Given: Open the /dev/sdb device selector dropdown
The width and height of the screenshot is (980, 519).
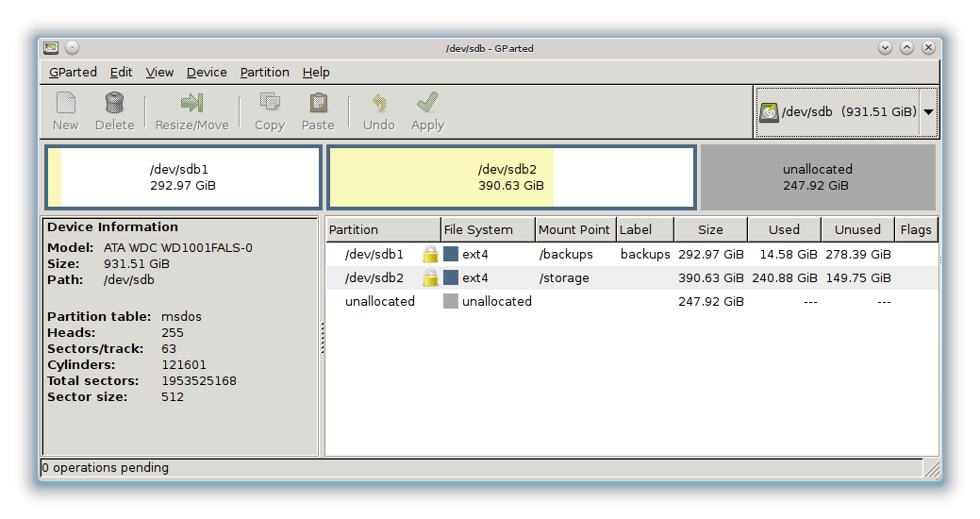Looking at the screenshot, I should click(x=928, y=111).
